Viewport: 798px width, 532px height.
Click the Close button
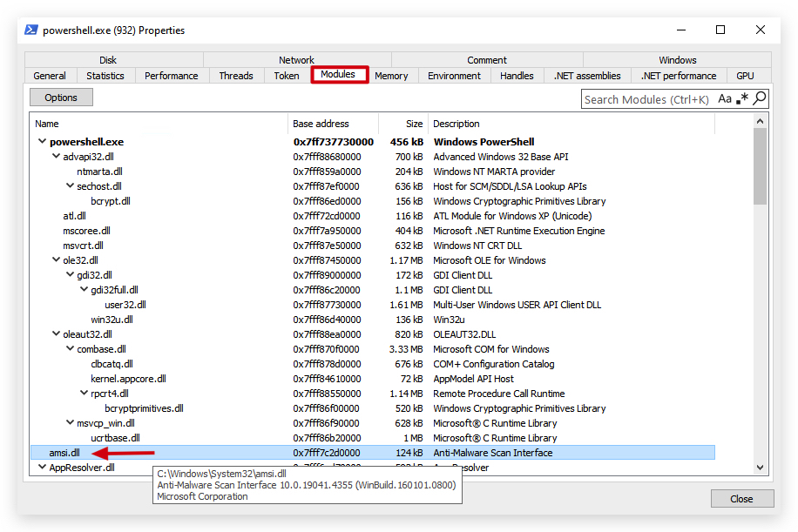[x=741, y=499]
